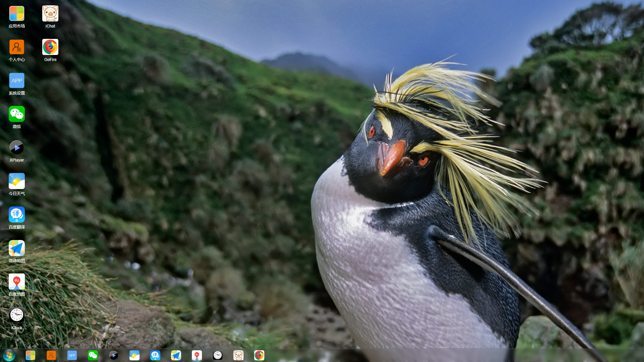This screenshot has width=644, height=362.
Task: Click the clock icon in taskbar
Action: (218, 355)
